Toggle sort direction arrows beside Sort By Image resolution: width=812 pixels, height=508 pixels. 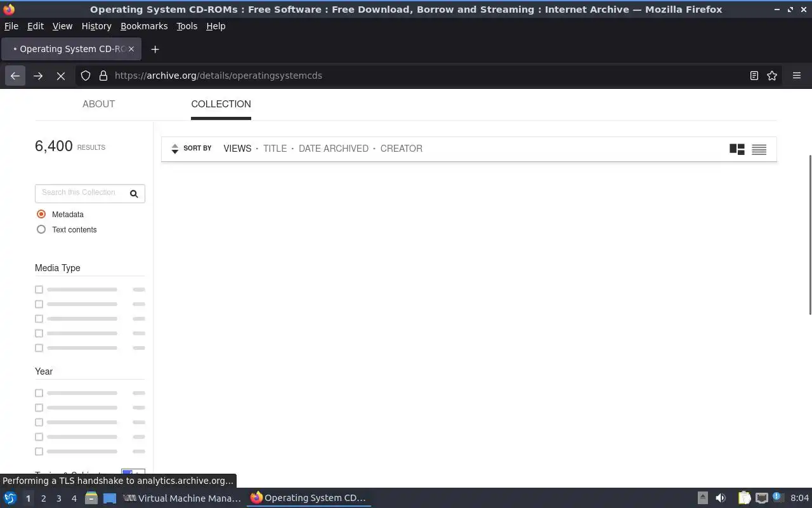175,149
